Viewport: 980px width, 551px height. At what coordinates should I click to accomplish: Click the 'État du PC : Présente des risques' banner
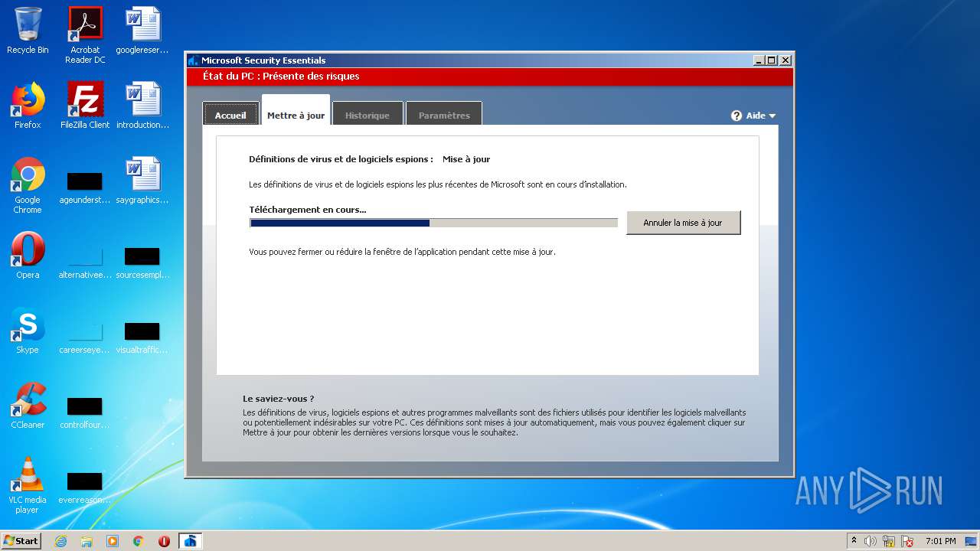tap(490, 77)
